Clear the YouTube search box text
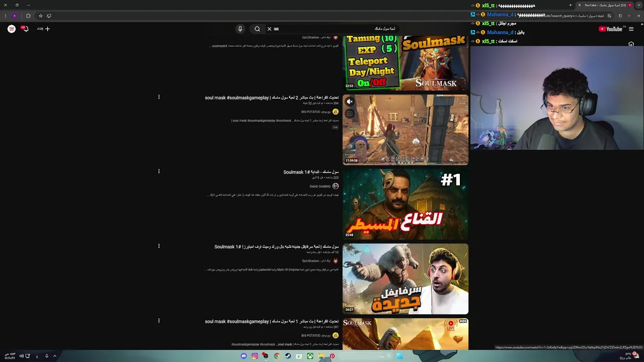The width and height of the screenshot is (644, 362). pyautogui.click(x=269, y=29)
